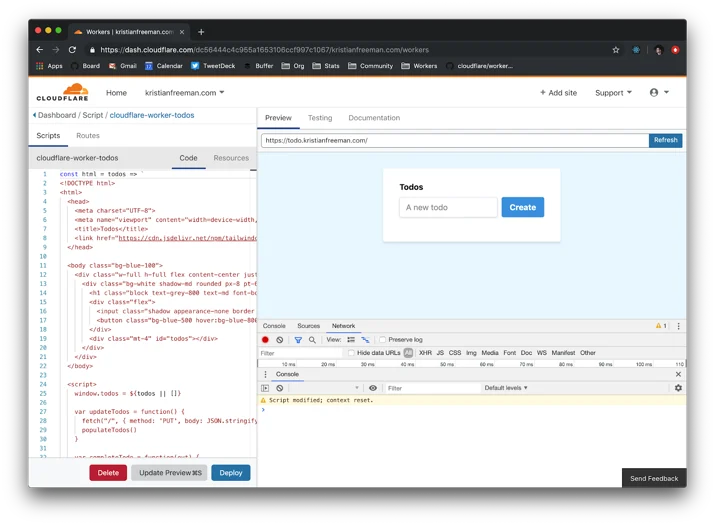Click the Cloudflare logo
This screenshot has width=715, height=525.
(63, 92)
